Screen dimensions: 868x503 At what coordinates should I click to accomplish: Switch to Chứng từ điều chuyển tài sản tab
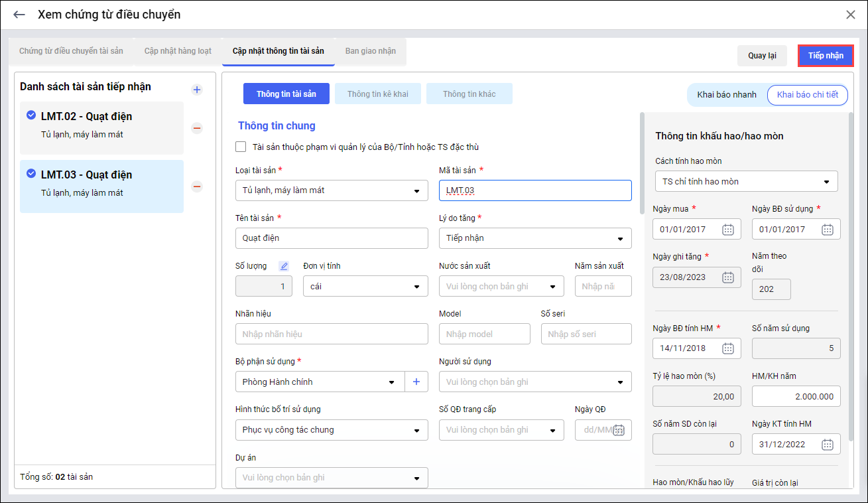coord(71,51)
